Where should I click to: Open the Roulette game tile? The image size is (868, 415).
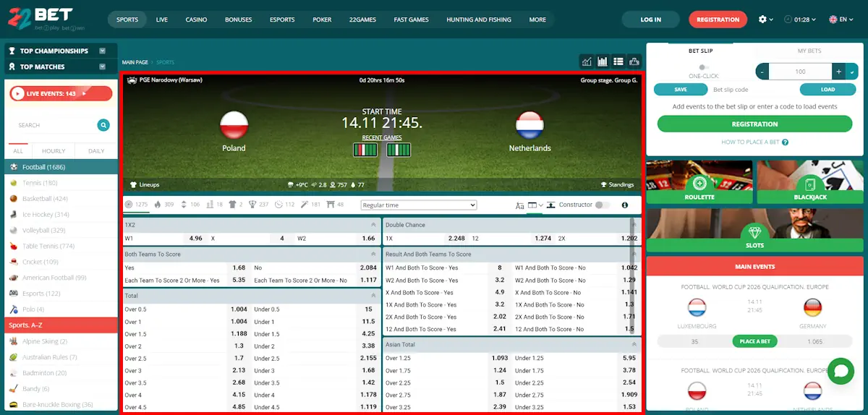699,182
